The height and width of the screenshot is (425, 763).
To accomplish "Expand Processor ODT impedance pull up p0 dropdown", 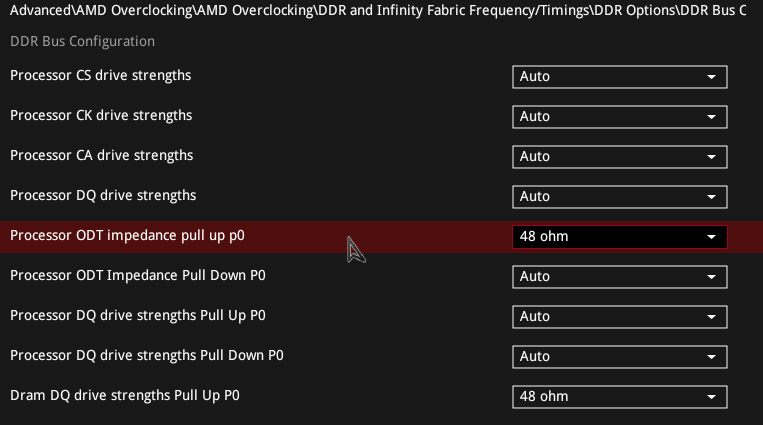I will point(619,237).
